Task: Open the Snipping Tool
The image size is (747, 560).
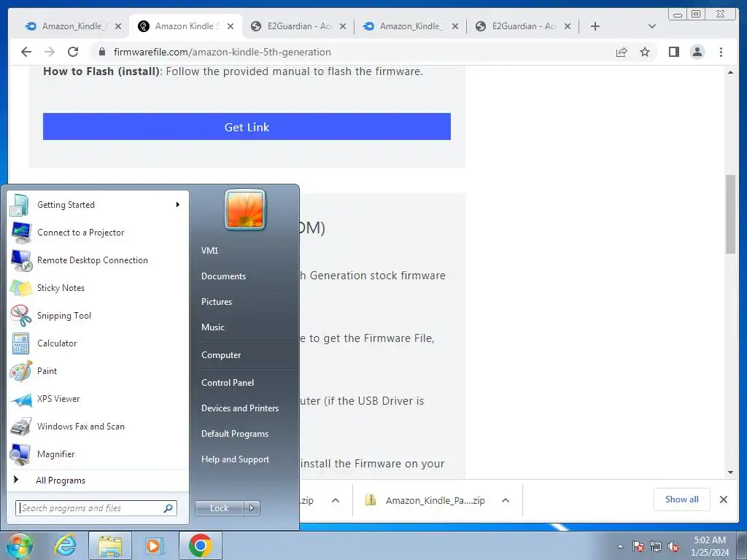Action: pyautogui.click(x=98, y=315)
